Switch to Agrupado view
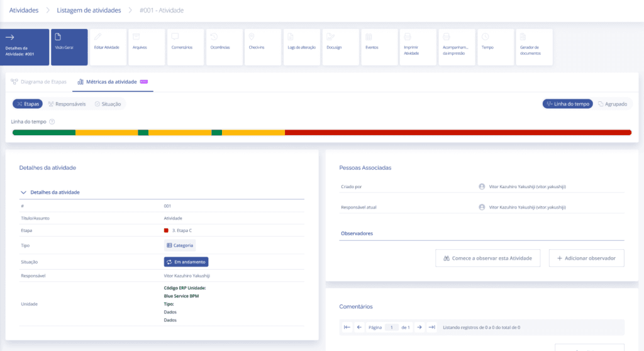644x351 pixels. pyautogui.click(x=613, y=104)
